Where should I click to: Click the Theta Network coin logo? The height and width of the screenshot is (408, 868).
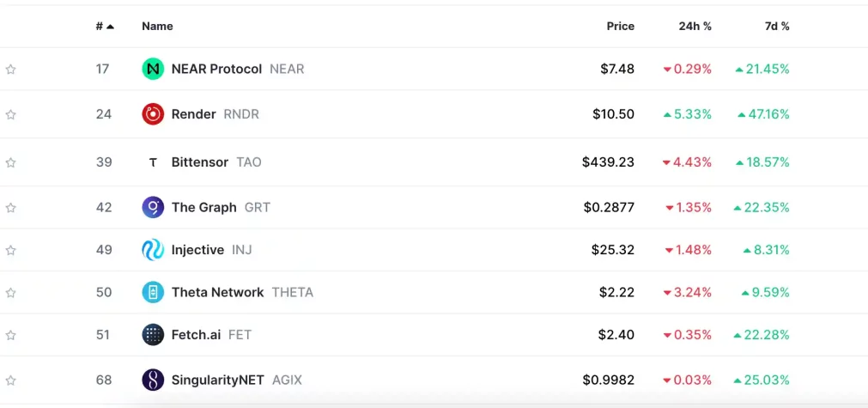[x=153, y=292]
